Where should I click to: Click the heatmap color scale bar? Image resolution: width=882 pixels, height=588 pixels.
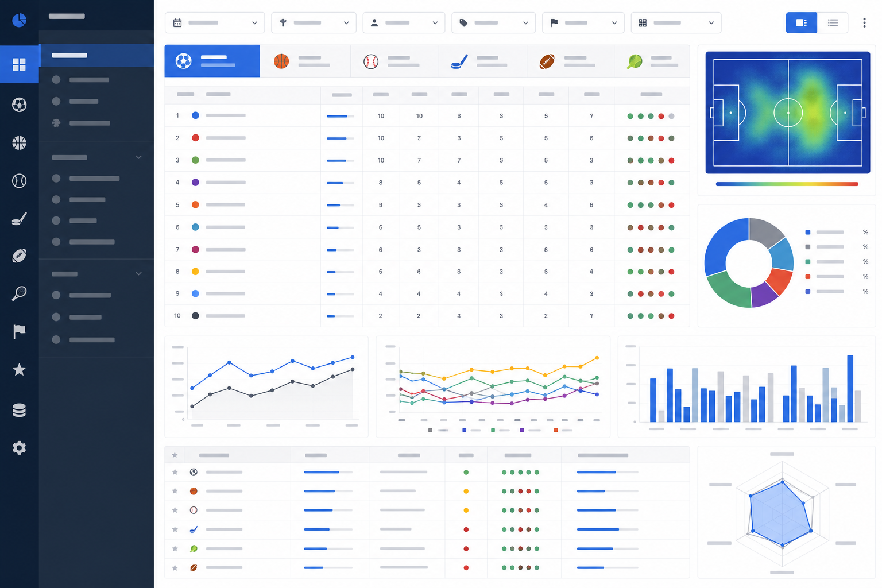pos(787,184)
